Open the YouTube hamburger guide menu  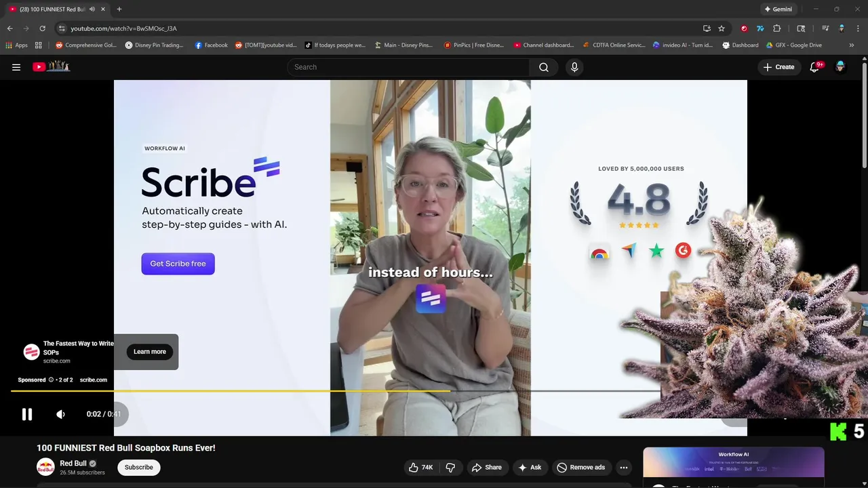coord(16,67)
